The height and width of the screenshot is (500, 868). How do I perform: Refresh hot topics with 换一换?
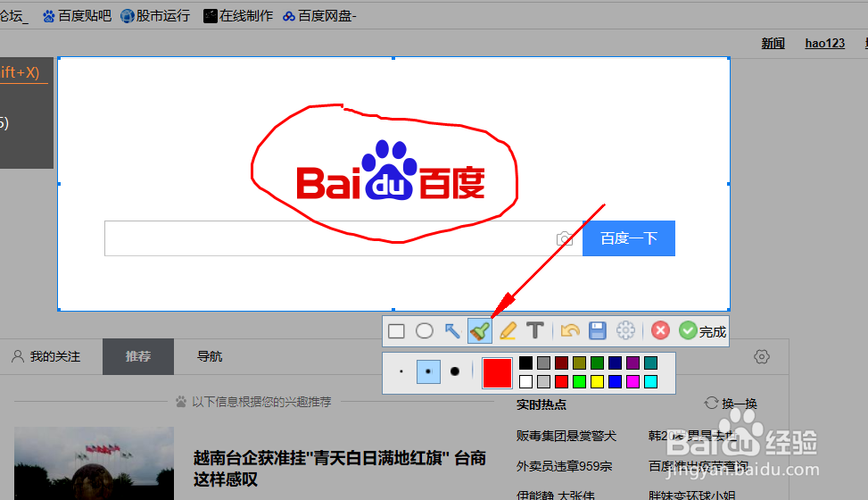(x=731, y=404)
